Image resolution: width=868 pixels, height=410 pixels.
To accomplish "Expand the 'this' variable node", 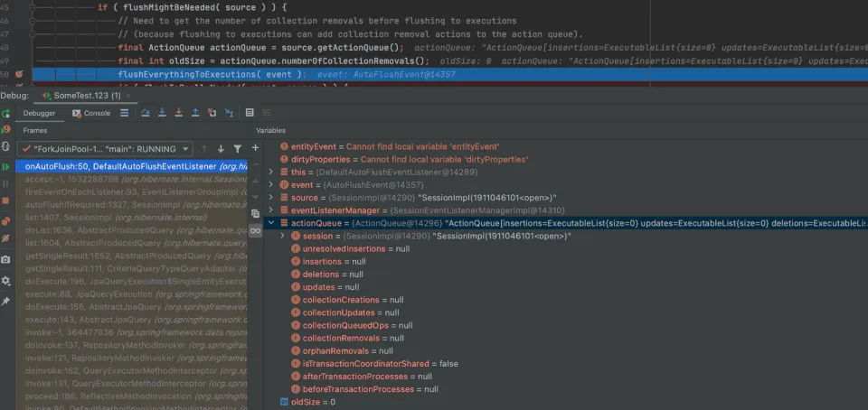I will (270, 172).
